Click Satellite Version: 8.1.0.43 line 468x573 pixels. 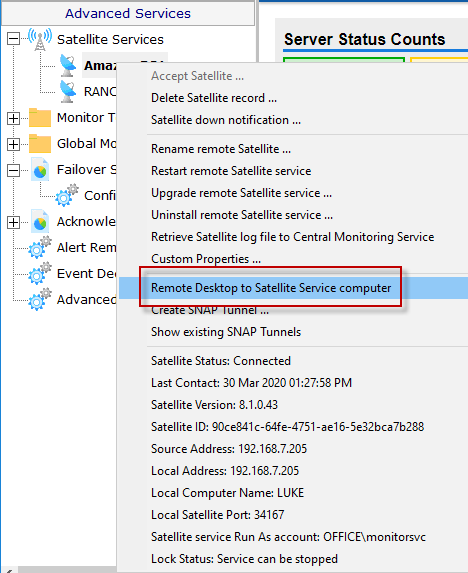click(x=214, y=405)
